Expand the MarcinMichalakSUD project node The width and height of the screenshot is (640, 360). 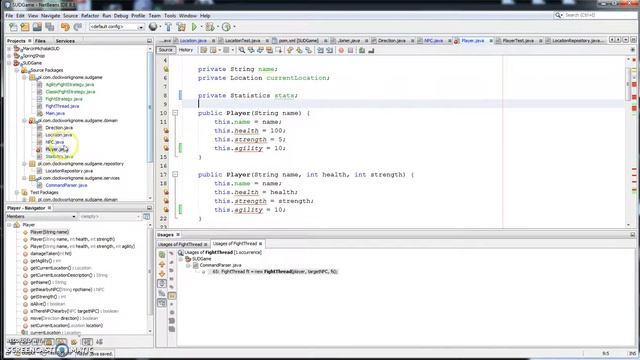(9, 49)
